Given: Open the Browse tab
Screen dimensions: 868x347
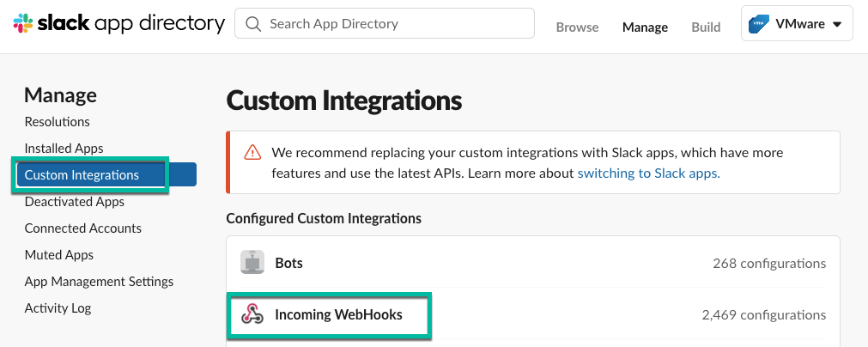Looking at the screenshot, I should pyautogui.click(x=577, y=27).
